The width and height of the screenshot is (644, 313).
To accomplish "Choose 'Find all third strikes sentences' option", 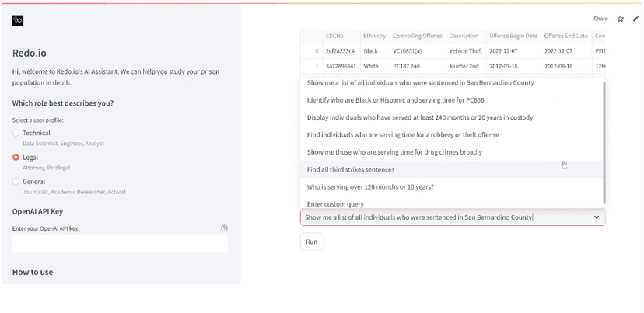I will click(351, 169).
